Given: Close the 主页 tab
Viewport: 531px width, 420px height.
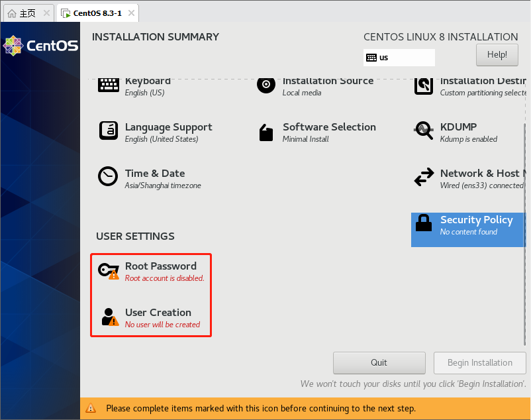Looking at the screenshot, I should (x=47, y=13).
